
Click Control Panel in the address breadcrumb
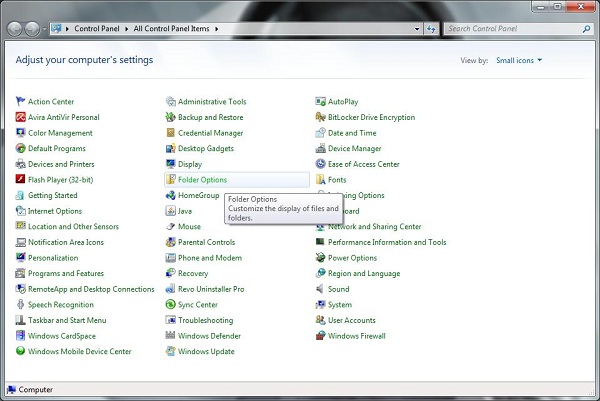[x=99, y=28]
